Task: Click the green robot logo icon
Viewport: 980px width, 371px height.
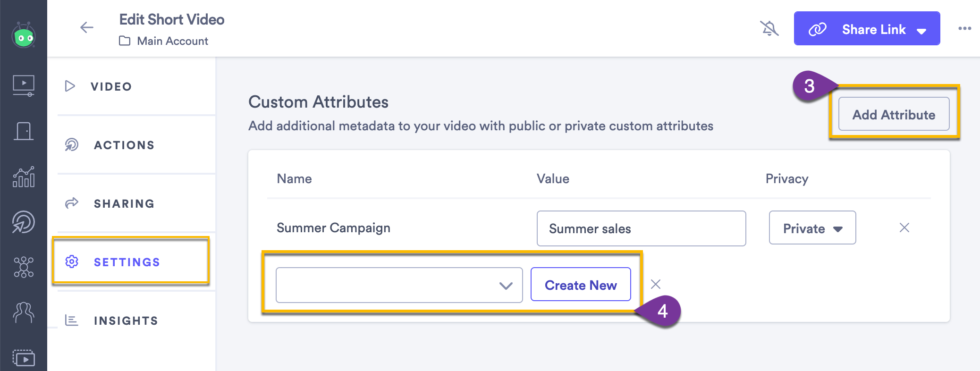Action: coord(24,35)
